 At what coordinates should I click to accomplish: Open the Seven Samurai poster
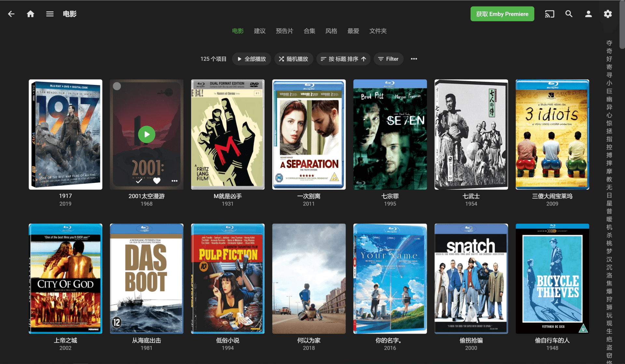471,134
